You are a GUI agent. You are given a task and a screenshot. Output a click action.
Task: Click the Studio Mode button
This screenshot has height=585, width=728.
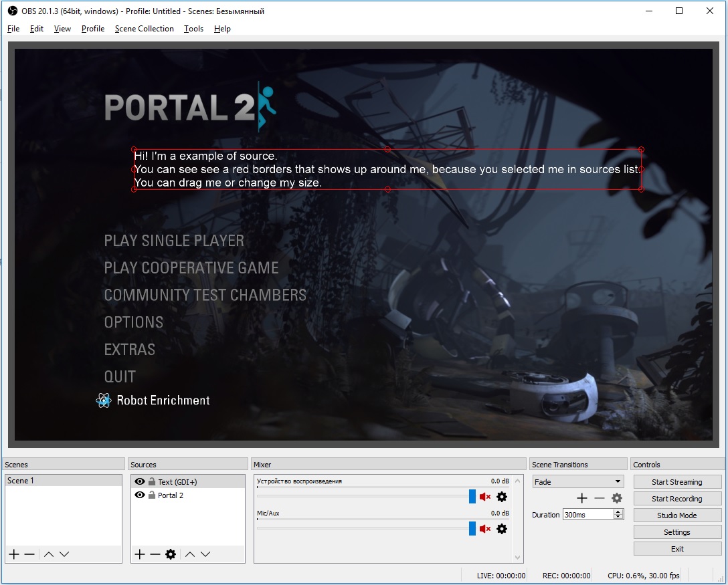pyautogui.click(x=677, y=515)
